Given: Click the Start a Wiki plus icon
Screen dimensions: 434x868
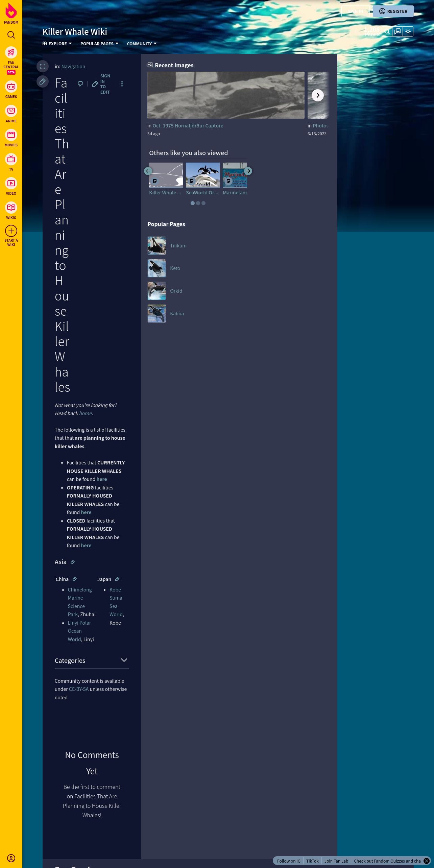Looking at the screenshot, I should point(11,231).
